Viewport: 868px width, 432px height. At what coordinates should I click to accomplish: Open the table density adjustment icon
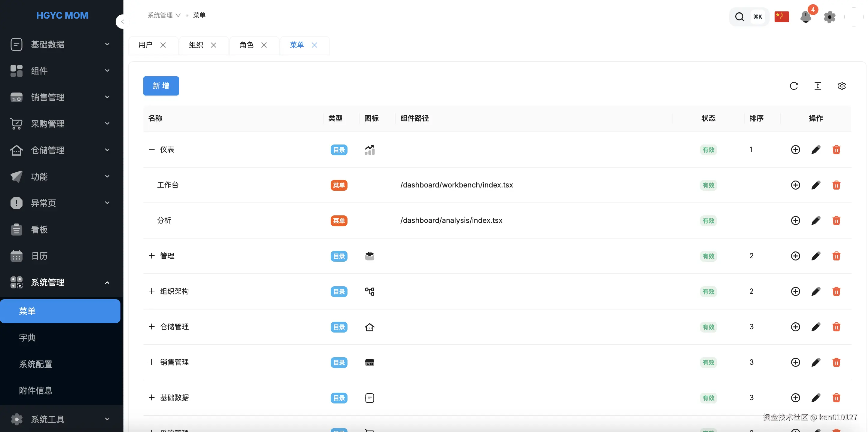pos(818,86)
